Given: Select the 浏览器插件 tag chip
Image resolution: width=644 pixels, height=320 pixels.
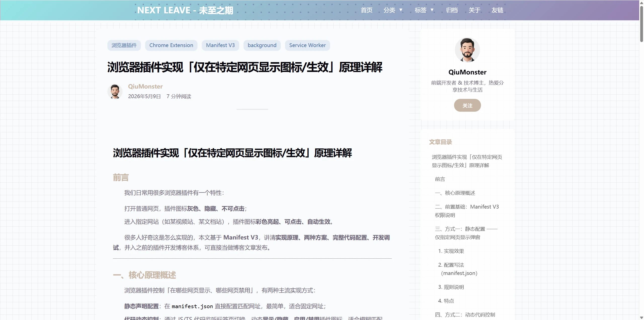Looking at the screenshot, I should coord(124,45).
